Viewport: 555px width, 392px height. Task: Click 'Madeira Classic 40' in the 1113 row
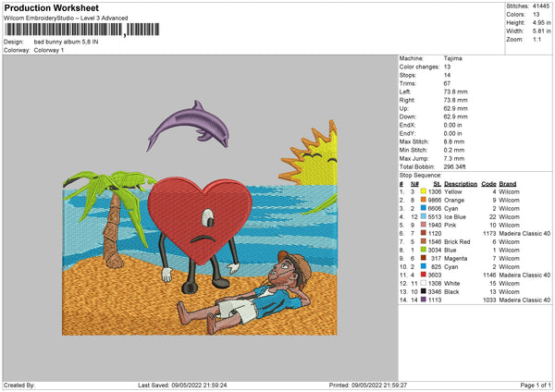[x=524, y=300]
